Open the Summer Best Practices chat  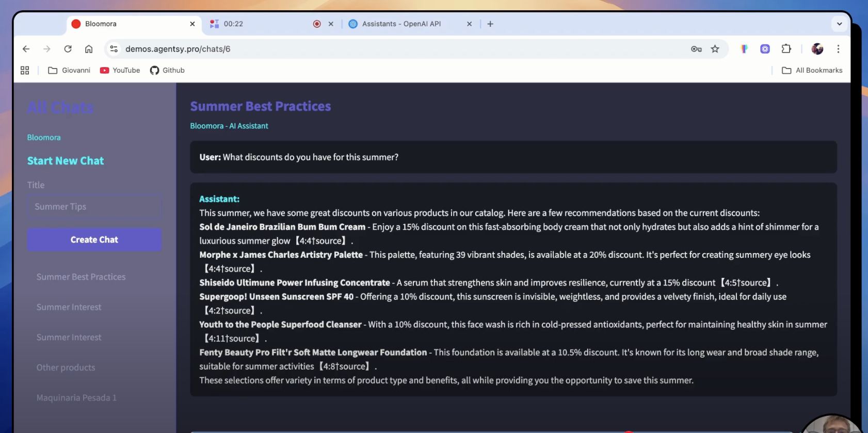click(x=81, y=277)
